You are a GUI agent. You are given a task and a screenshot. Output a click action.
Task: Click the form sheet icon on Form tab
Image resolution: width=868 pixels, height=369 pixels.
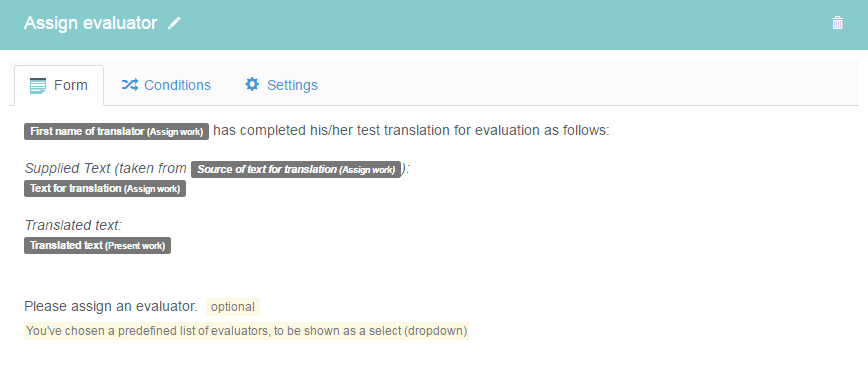[38, 86]
